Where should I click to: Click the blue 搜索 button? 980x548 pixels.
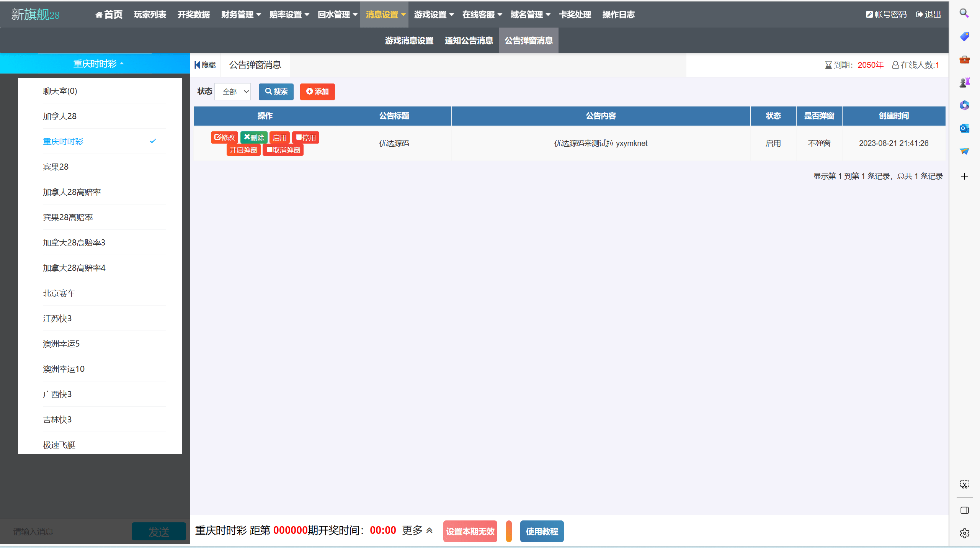tap(276, 92)
